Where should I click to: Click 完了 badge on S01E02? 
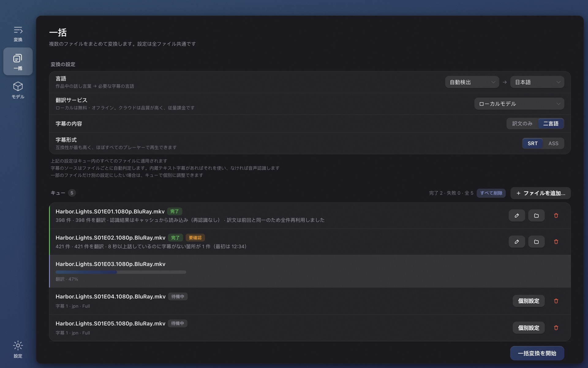[x=175, y=238]
